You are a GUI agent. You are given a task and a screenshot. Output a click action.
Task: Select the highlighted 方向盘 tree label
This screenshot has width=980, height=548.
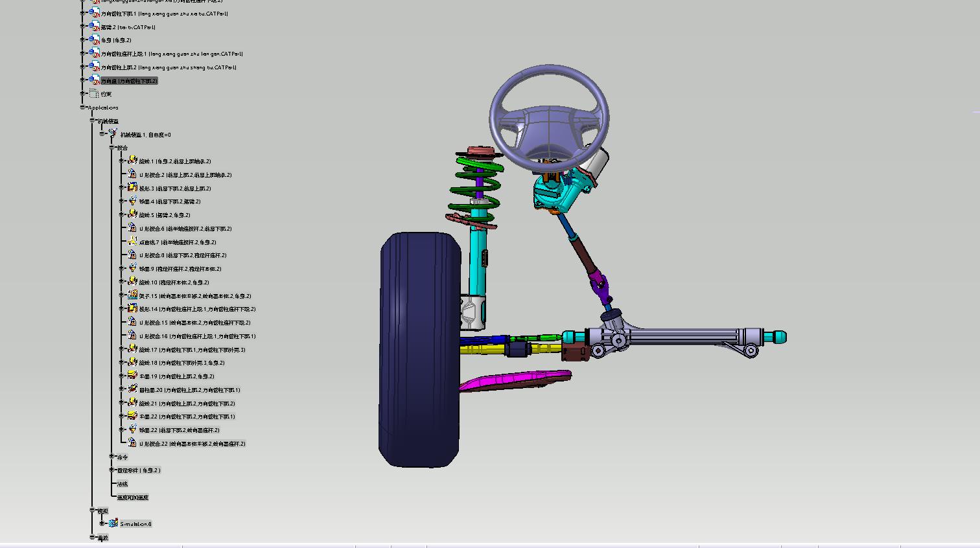click(129, 81)
